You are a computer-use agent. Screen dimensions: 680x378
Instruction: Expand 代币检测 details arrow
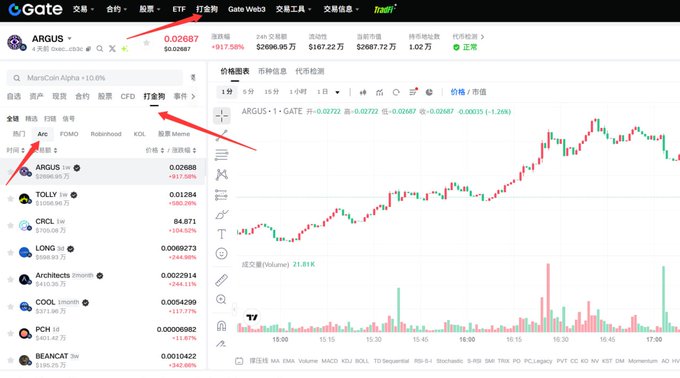click(x=482, y=37)
